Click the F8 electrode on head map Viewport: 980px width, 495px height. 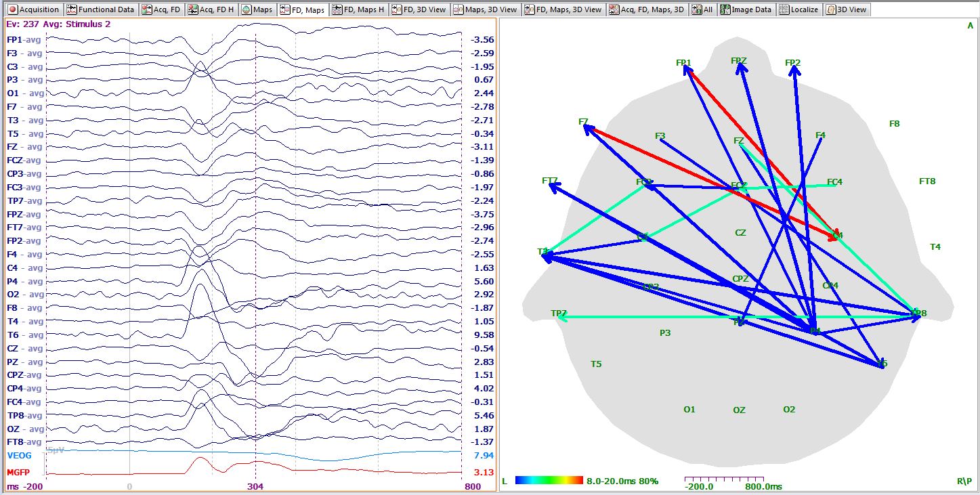click(x=894, y=124)
